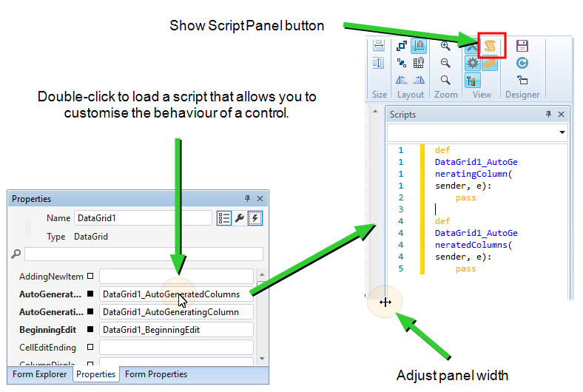This screenshot has height=392, width=583.
Task: Click the BeginningEdit filled square marker
Action: 90,329
